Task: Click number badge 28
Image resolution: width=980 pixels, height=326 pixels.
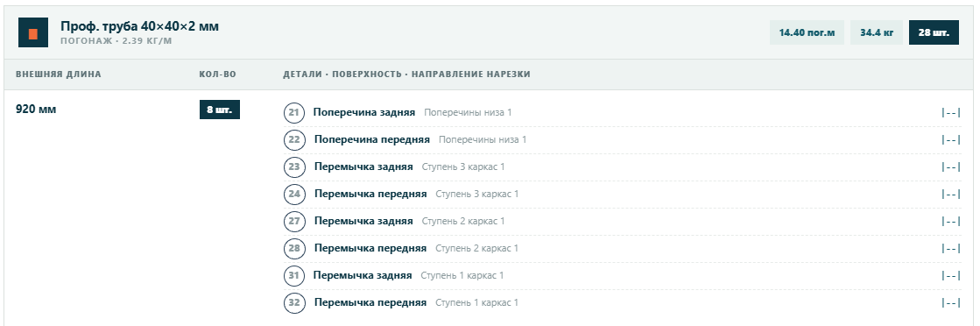Action: tap(294, 248)
